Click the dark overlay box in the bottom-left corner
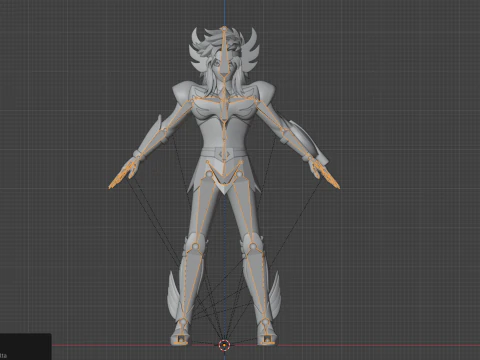The image size is (480, 360). [26, 347]
